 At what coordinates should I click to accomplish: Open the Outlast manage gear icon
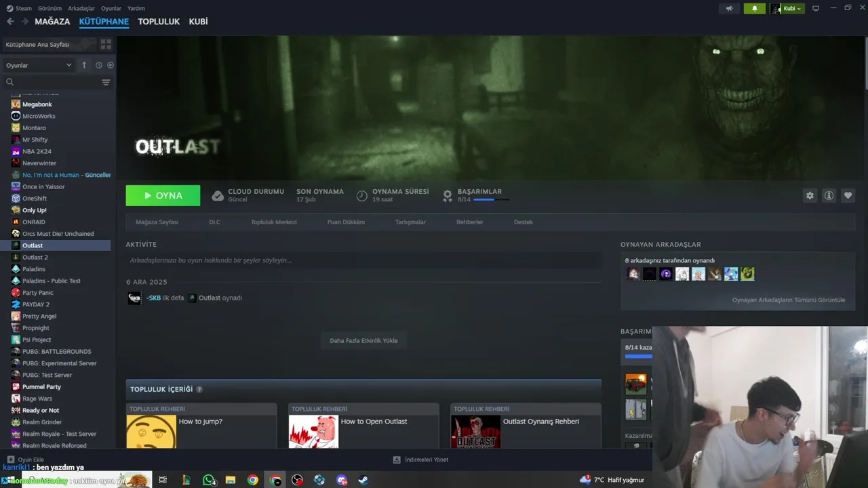810,195
